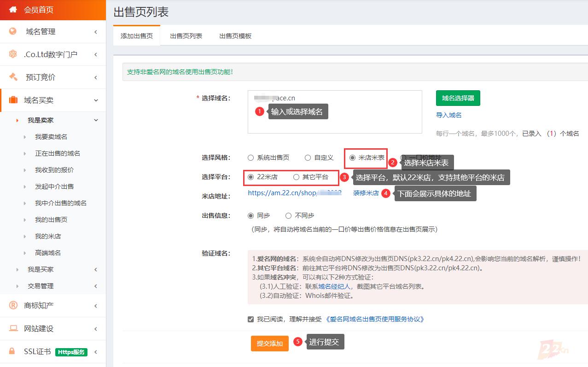Image resolution: width=588 pixels, height=367 pixels.
Task: Select 不同步 for sale information
Action: (288, 216)
